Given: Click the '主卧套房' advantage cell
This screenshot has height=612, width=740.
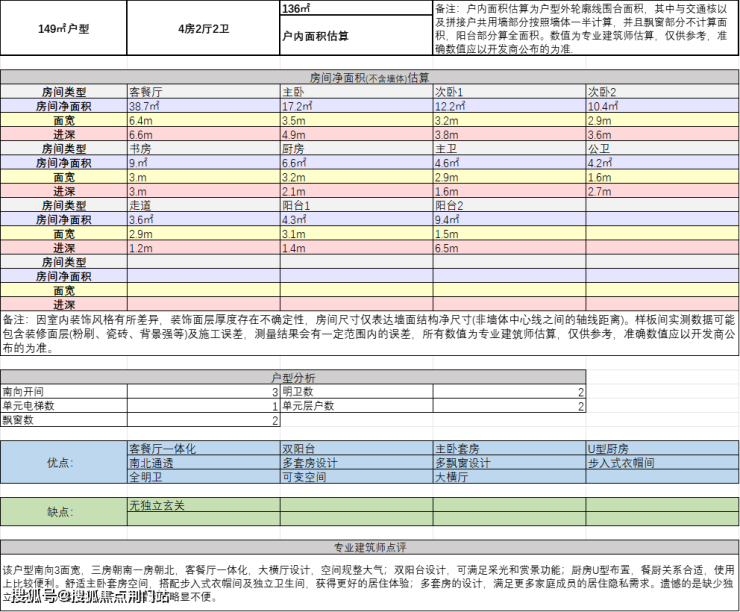Looking at the screenshot, I should 510,448.
